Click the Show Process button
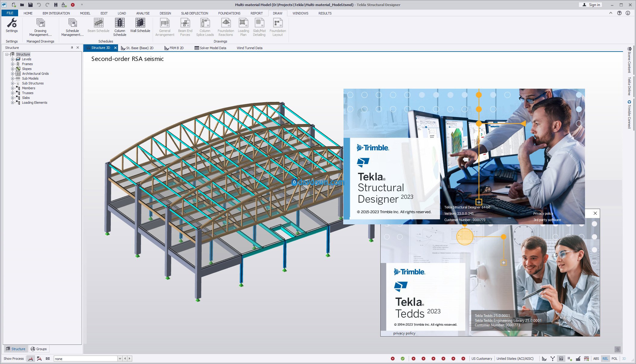The height and width of the screenshot is (364, 636). tap(14, 359)
